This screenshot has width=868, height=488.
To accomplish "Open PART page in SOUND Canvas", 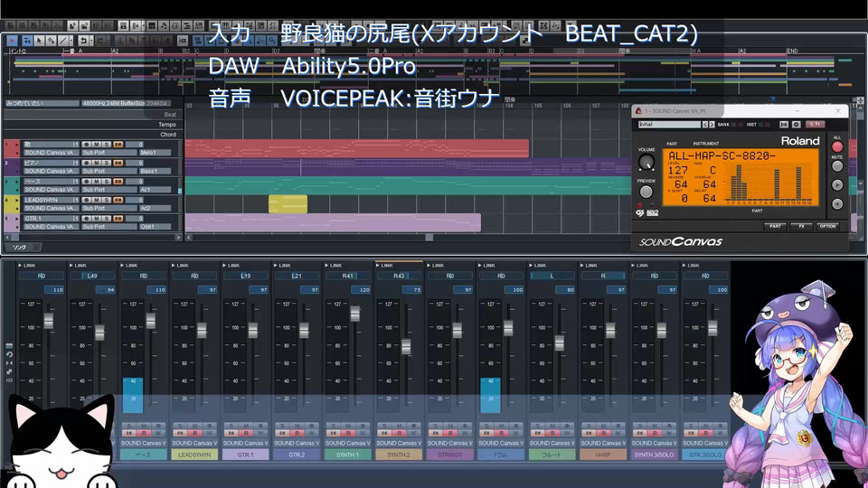I will [x=775, y=226].
